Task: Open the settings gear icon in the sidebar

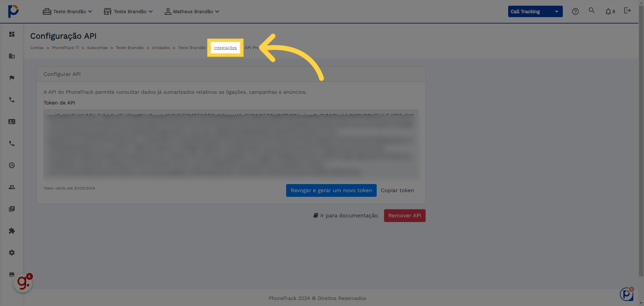Action: pyautogui.click(x=12, y=253)
